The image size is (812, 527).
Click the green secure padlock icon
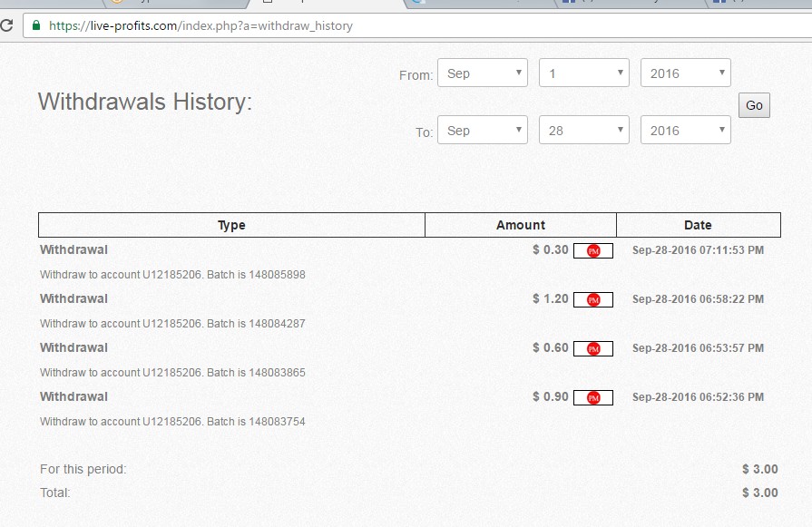[x=36, y=24]
